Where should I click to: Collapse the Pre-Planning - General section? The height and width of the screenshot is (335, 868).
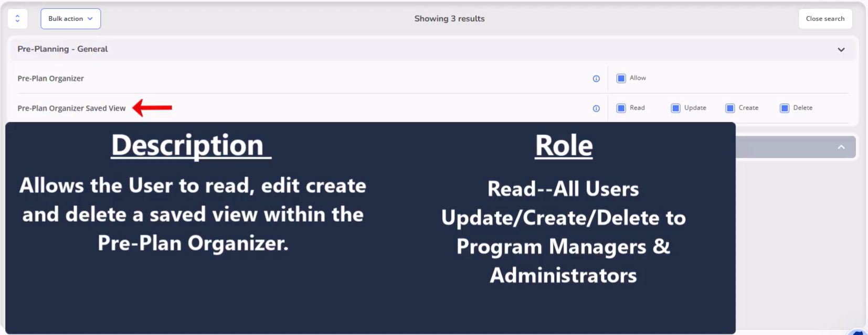tap(841, 50)
